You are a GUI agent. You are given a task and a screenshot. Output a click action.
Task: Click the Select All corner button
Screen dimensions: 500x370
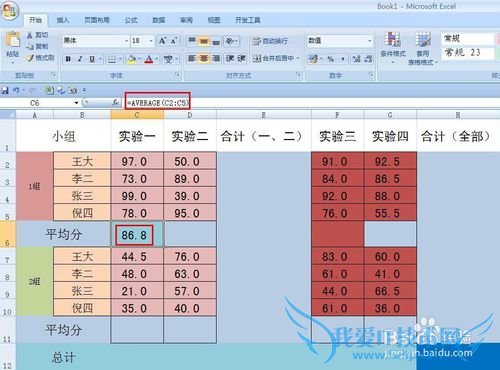[8, 115]
